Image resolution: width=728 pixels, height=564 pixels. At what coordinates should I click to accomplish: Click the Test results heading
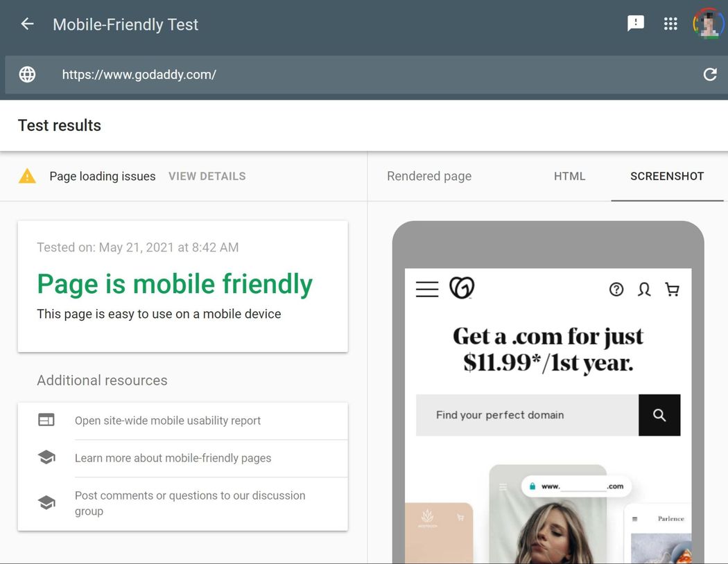pos(60,125)
